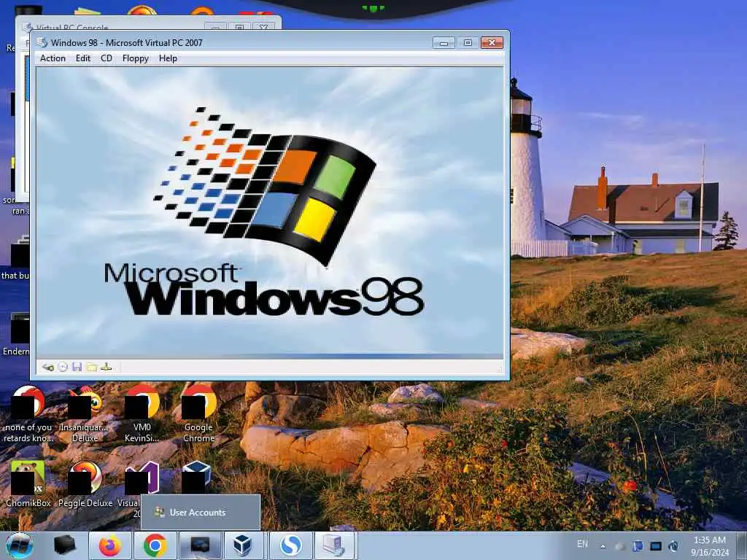Open the Insaniquarium Deluxe desktop shortcut
The height and width of the screenshot is (560, 747).
coord(85,415)
